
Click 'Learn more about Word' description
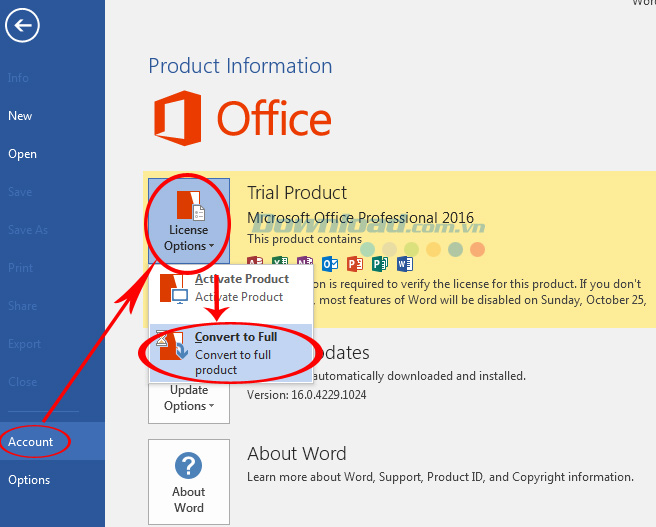440,477
